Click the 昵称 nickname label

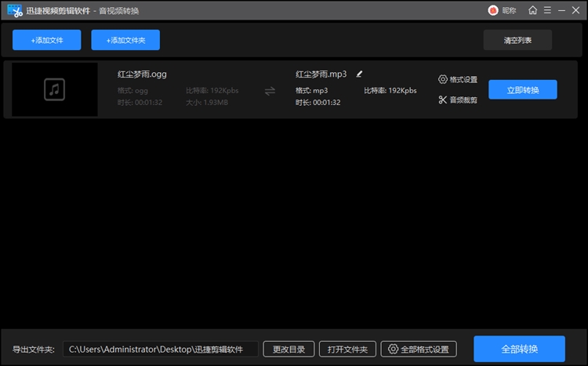(x=509, y=10)
